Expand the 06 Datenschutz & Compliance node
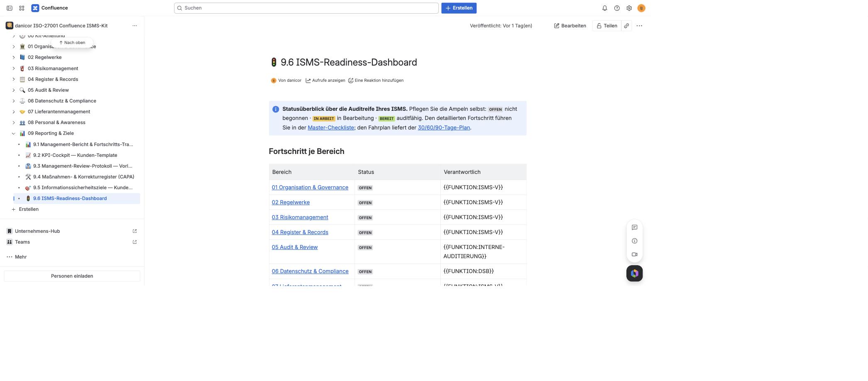868x381 pixels. pyautogui.click(x=13, y=101)
